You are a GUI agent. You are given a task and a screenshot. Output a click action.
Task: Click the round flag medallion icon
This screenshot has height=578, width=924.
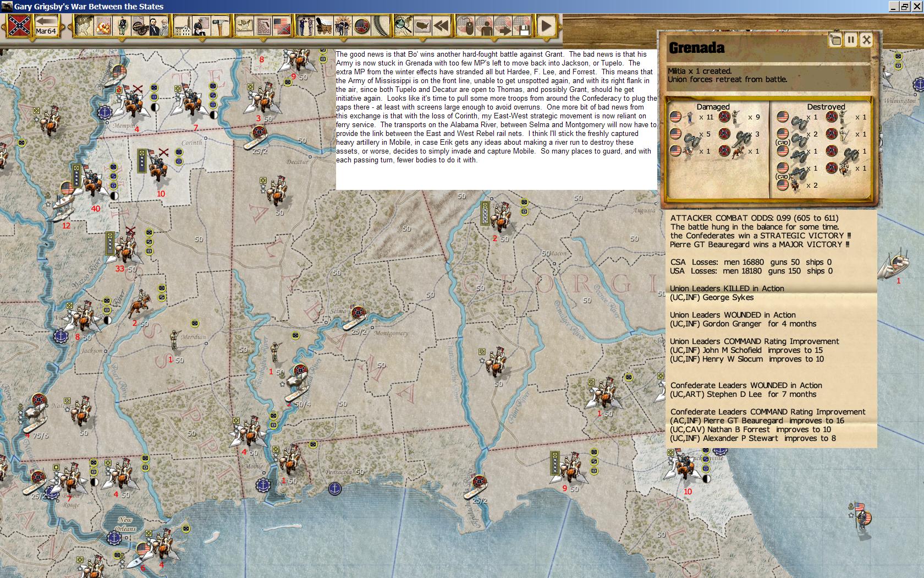(362, 26)
